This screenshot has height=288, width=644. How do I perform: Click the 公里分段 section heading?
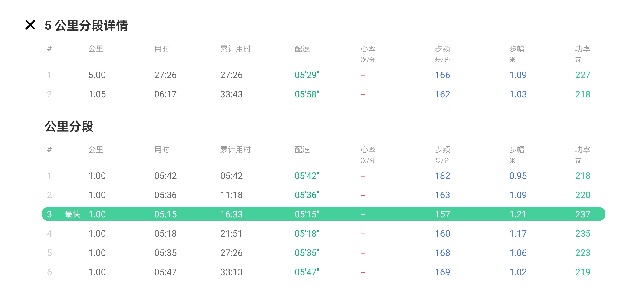[69, 126]
